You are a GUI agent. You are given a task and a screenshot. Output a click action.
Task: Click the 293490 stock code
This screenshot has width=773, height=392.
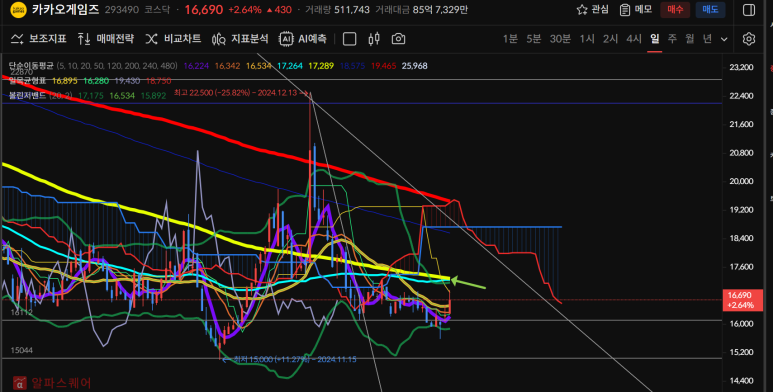(122, 9)
